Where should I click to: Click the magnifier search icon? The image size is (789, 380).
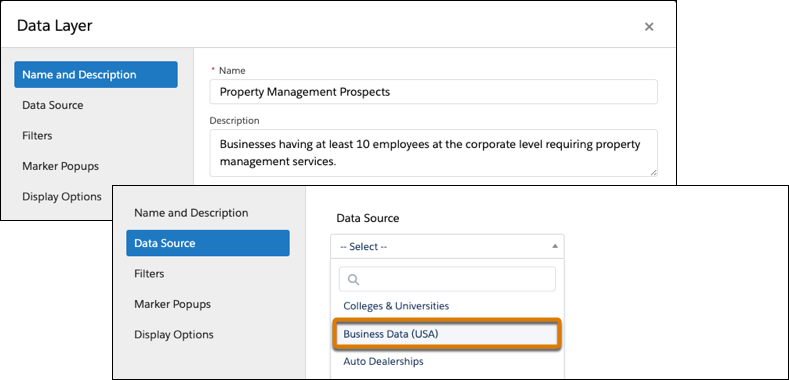click(353, 279)
